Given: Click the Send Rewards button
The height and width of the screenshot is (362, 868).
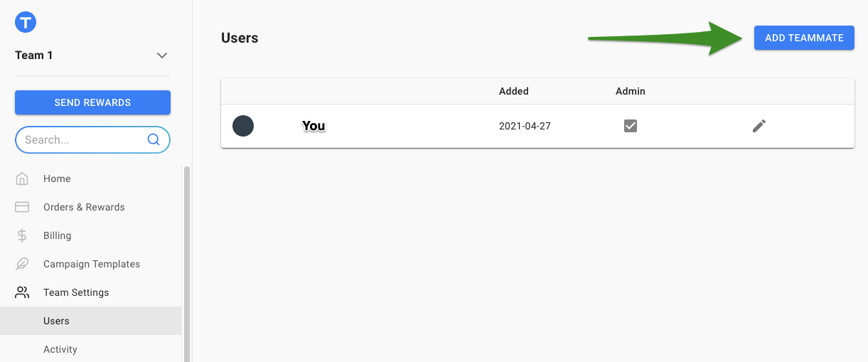Looking at the screenshot, I should pos(92,102).
